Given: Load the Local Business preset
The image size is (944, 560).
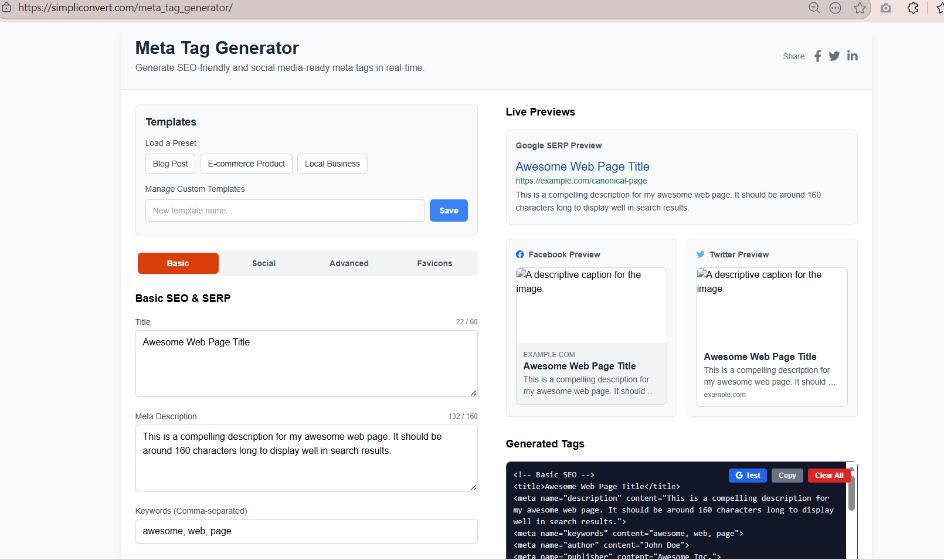Looking at the screenshot, I should [x=332, y=164].
